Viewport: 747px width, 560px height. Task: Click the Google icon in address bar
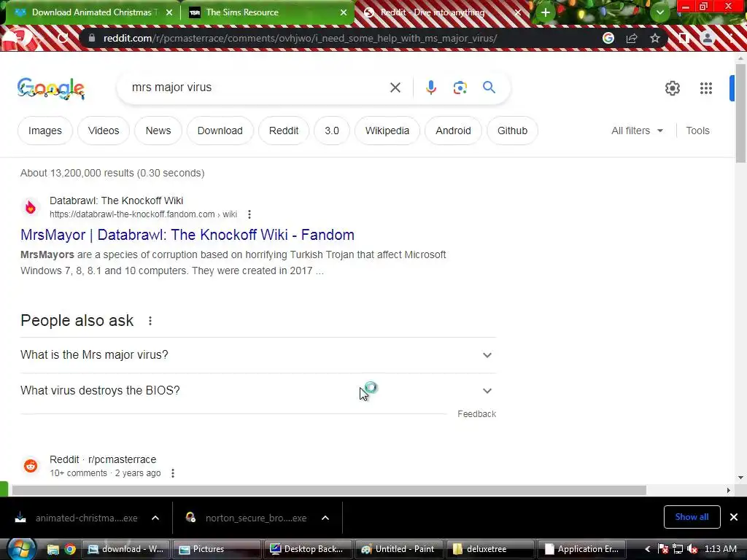[x=608, y=38]
